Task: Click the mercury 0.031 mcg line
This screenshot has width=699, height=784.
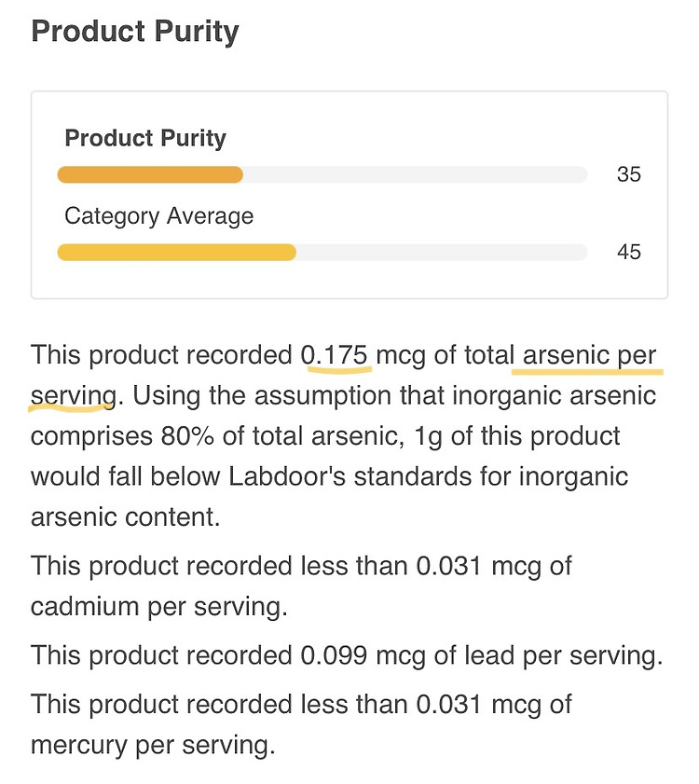Action: coord(301,705)
